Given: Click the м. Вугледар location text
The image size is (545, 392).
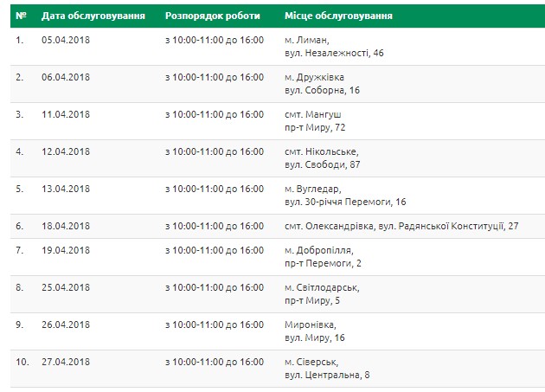Looking at the screenshot, I should click(313, 189).
